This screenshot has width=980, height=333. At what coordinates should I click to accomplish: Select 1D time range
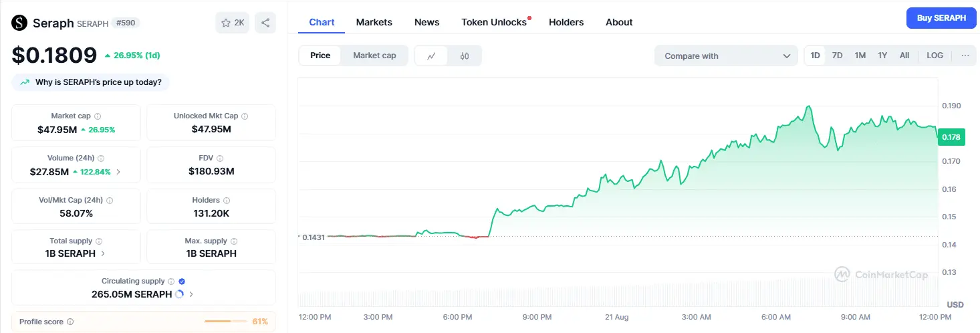(x=816, y=55)
